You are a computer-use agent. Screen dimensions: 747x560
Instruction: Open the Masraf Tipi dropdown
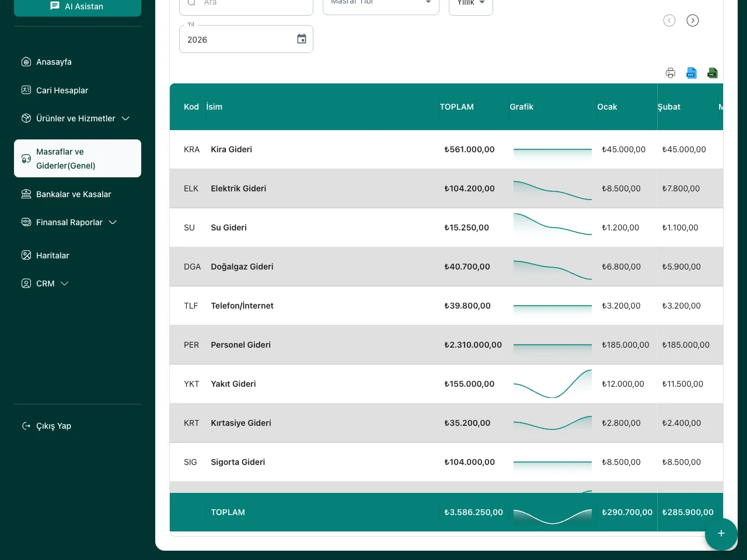point(381,3)
